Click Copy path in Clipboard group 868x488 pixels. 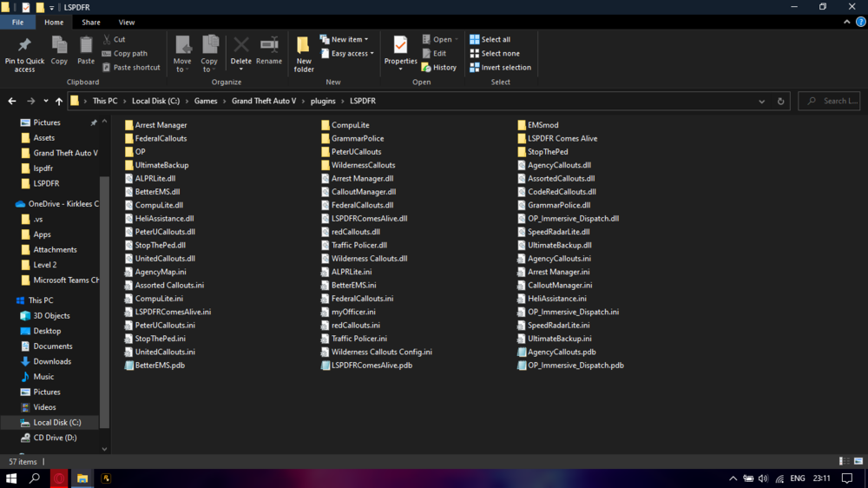(124, 53)
